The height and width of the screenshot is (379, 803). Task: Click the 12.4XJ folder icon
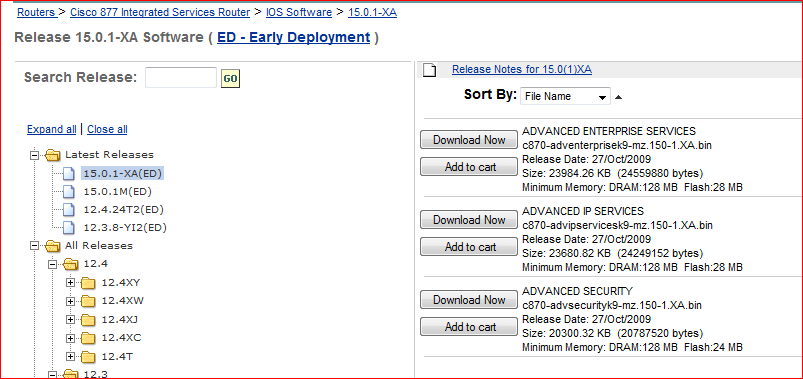coord(89,320)
